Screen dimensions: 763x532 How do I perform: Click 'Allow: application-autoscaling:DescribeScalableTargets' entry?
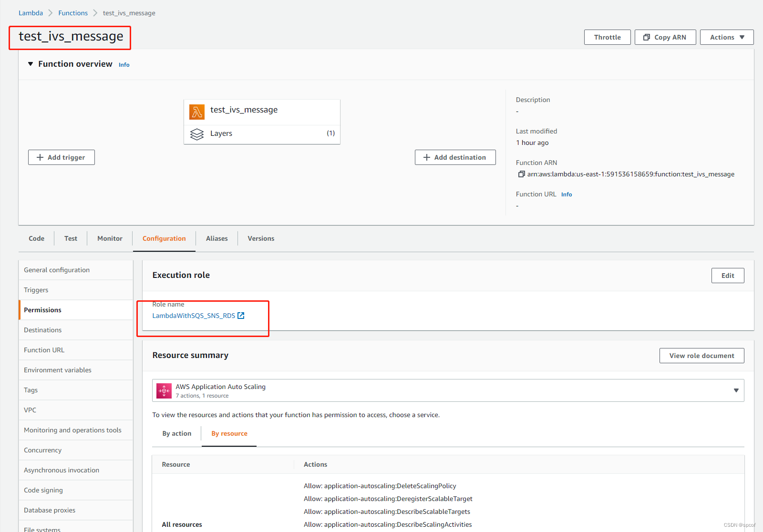(387, 512)
